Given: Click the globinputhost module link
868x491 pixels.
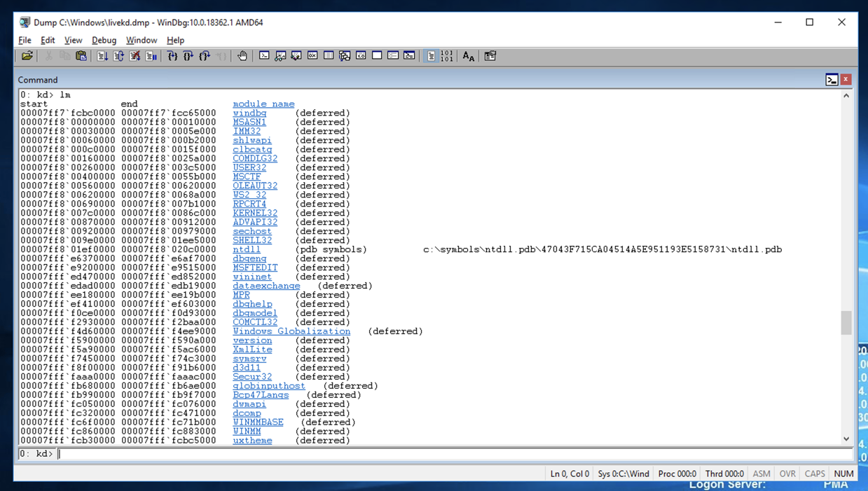Looking at the screenshot, I should [269, 386].
